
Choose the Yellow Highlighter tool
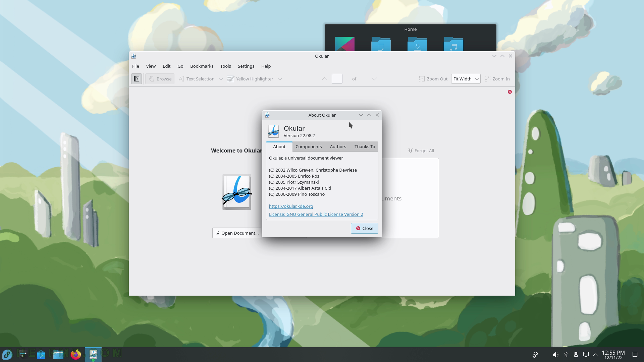coord(251,79)
